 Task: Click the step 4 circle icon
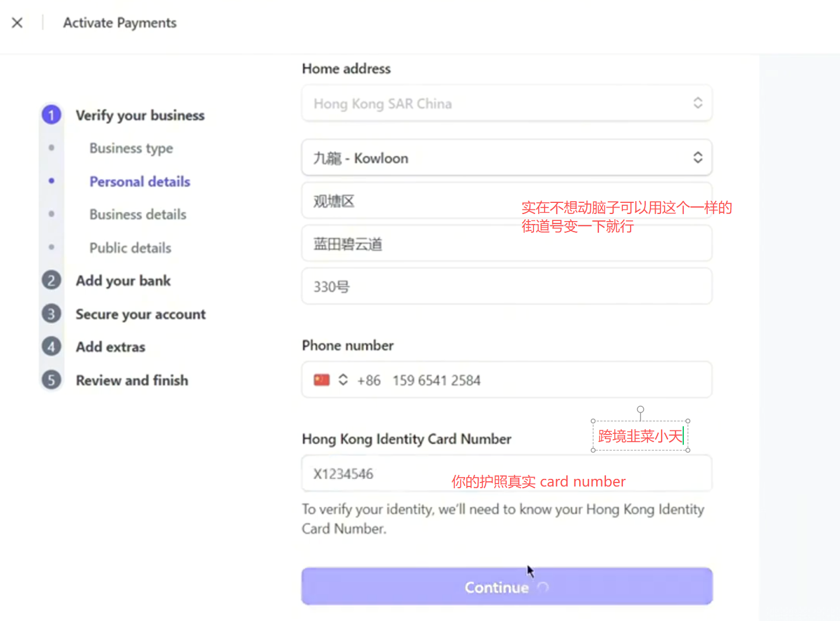point(51,347)
